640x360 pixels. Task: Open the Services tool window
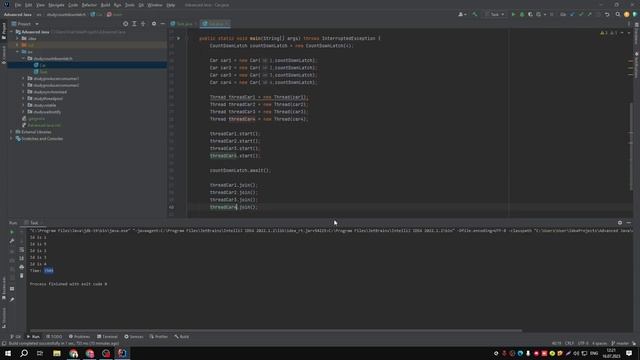click(134, 337)
